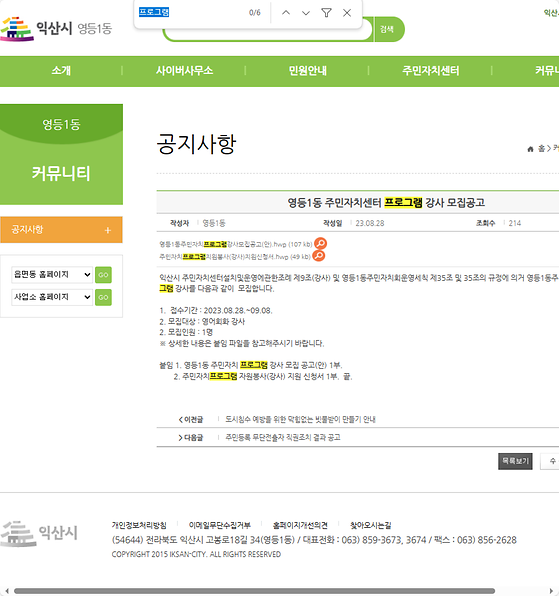Open the 소개 menu

[61, 71]
